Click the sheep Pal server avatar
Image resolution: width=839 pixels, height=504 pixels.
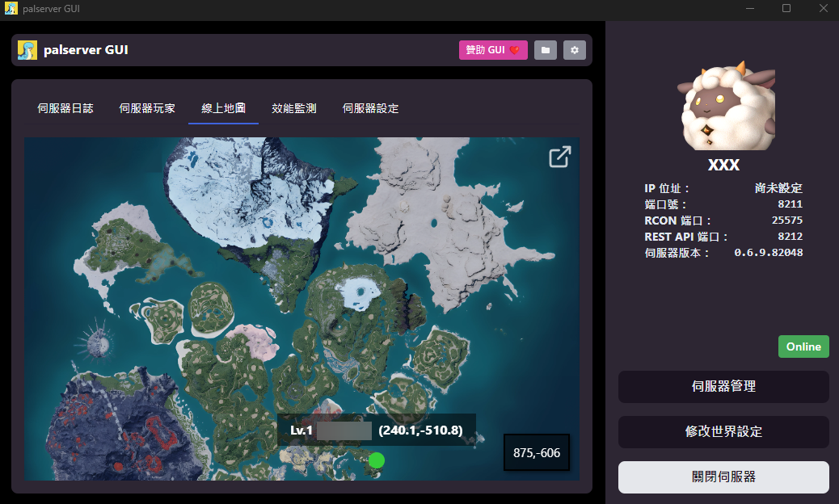click(x=724, y=107)
